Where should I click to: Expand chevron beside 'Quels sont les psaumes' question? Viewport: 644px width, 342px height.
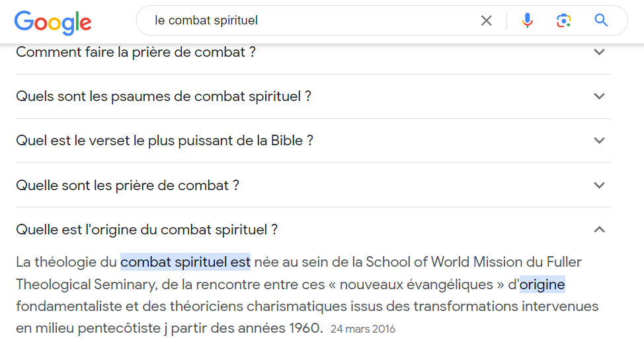[x=599, y=96]
